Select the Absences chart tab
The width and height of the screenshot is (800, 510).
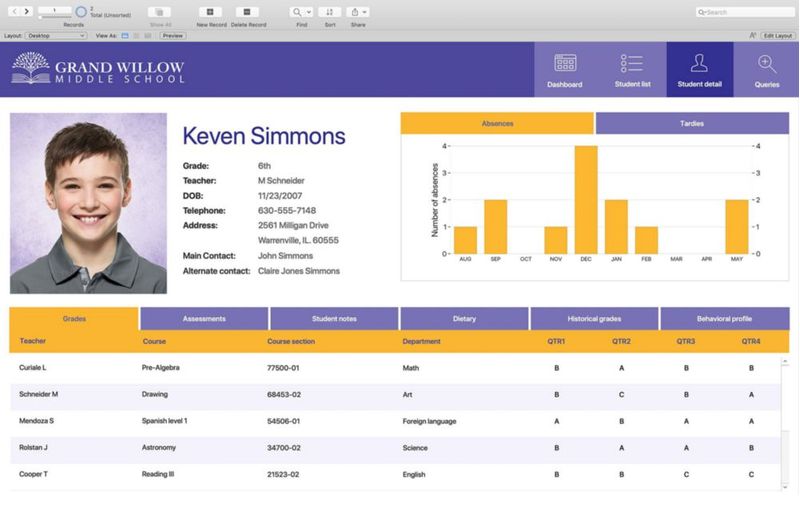coord(497,123)
